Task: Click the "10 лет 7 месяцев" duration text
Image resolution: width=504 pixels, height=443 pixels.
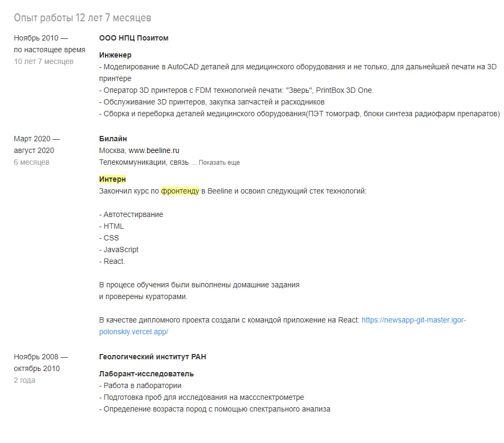Action: [44, 61]
